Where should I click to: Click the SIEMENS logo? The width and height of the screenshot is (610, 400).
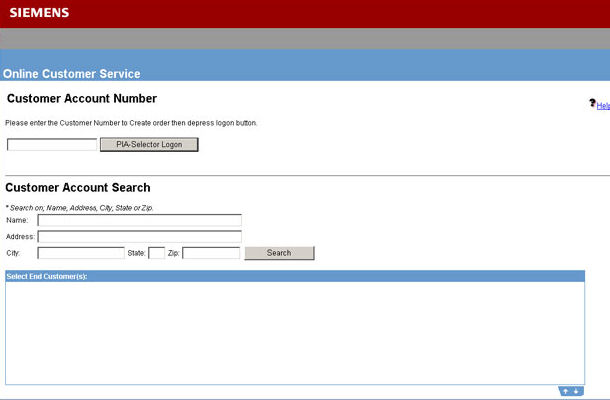coord(39,12)
